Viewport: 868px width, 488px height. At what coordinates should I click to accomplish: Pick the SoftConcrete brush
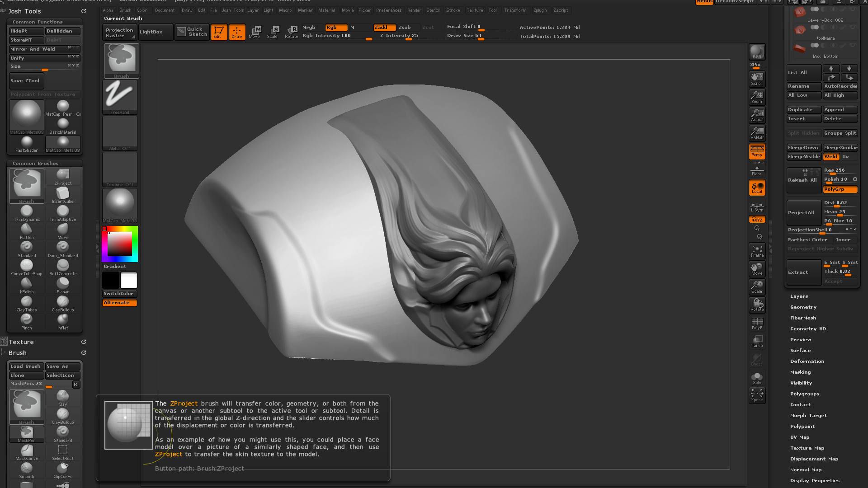click(x=63, y=267)
